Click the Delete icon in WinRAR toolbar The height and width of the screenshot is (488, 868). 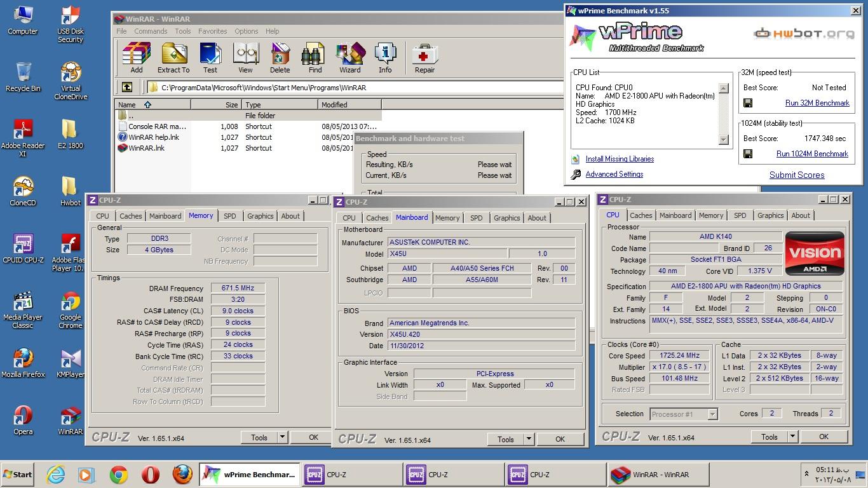coord(280,58)
